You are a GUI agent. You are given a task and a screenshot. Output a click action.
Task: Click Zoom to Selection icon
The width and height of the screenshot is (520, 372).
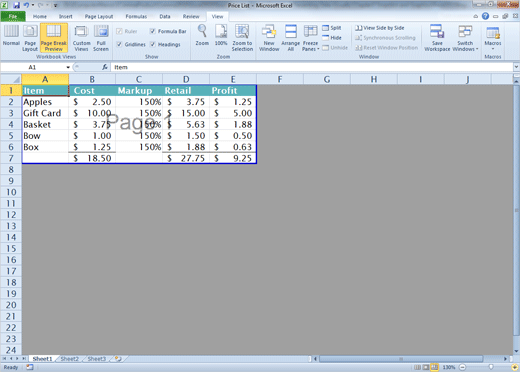(242, 37)
